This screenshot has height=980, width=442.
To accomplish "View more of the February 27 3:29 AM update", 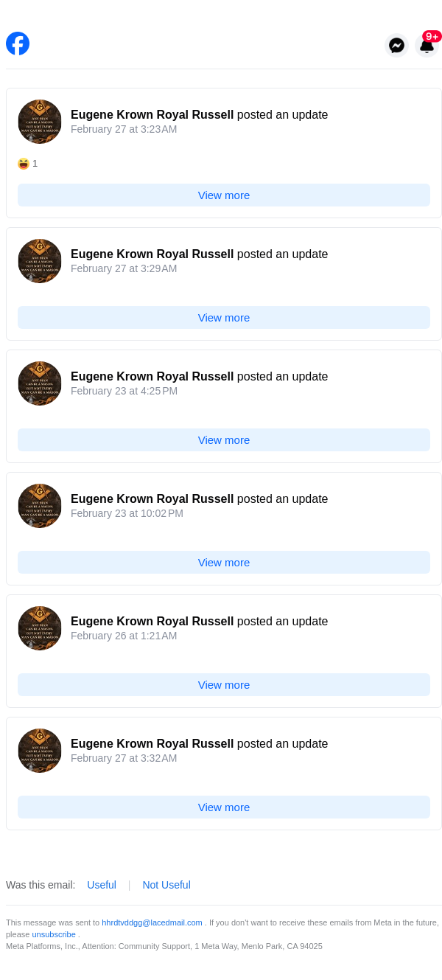I will [x=224, y=318].
